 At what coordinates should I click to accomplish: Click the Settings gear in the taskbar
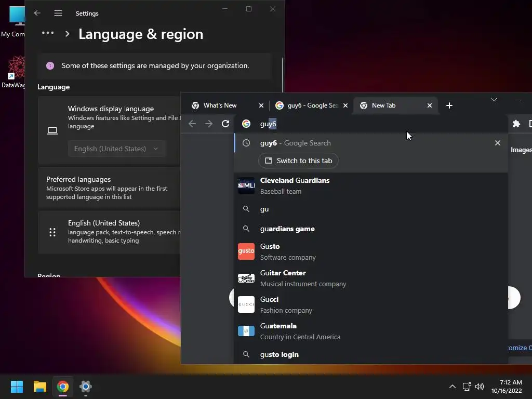pyautogui.click(x=86, y=387)
